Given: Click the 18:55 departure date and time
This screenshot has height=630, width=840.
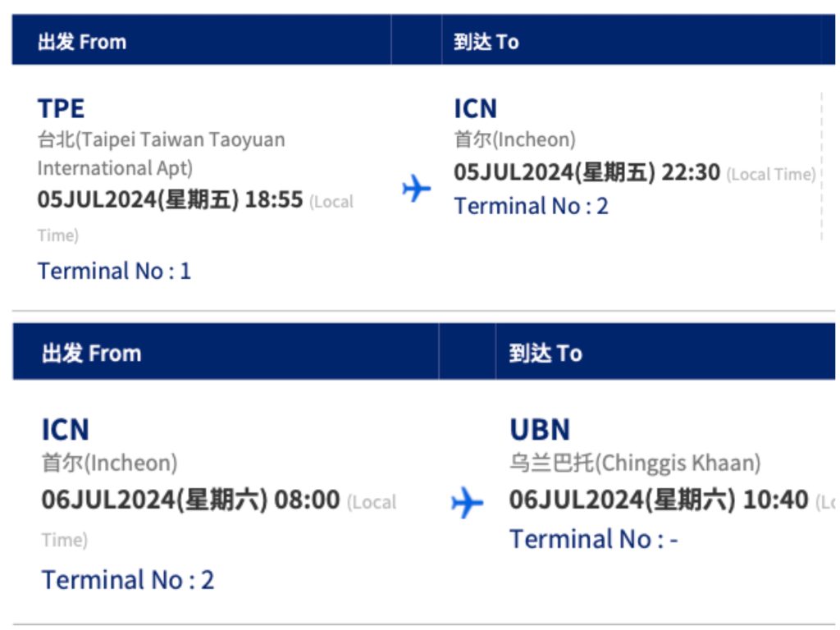Looking at the screenshot, I should [171, 200].
